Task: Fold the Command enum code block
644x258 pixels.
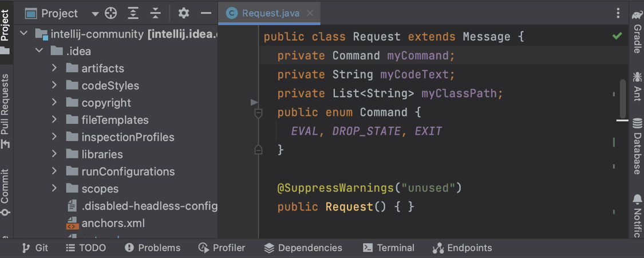Action: pos(258,113)
